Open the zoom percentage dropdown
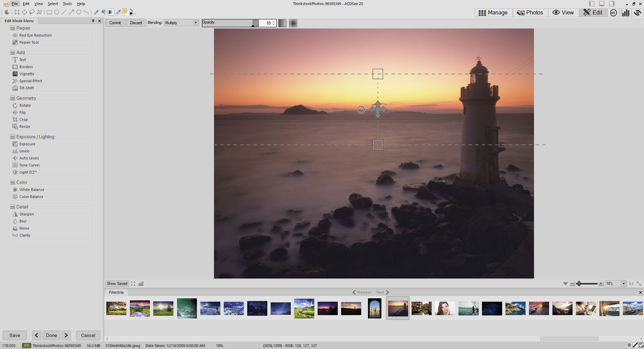The image size is (644, 349). (624, 284)
